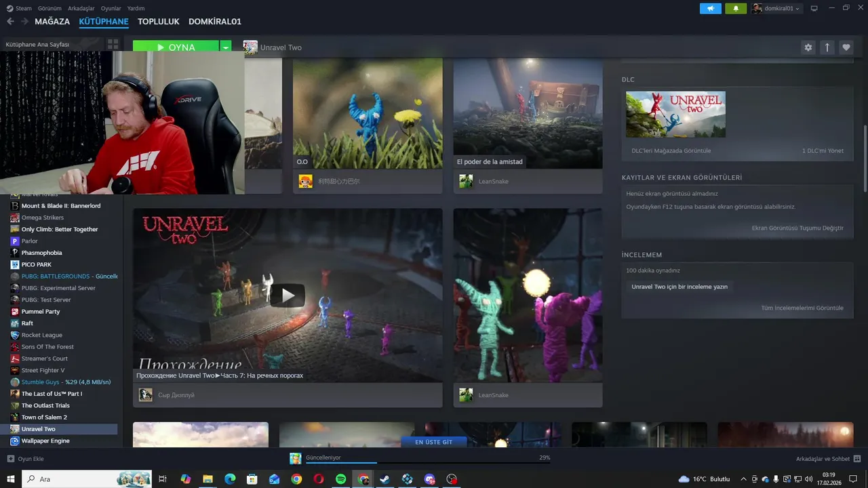This screenshot has width=868, height=488.
Task: Open the DOMKİRAL01 profile tab
Action: tap(215, 22)
